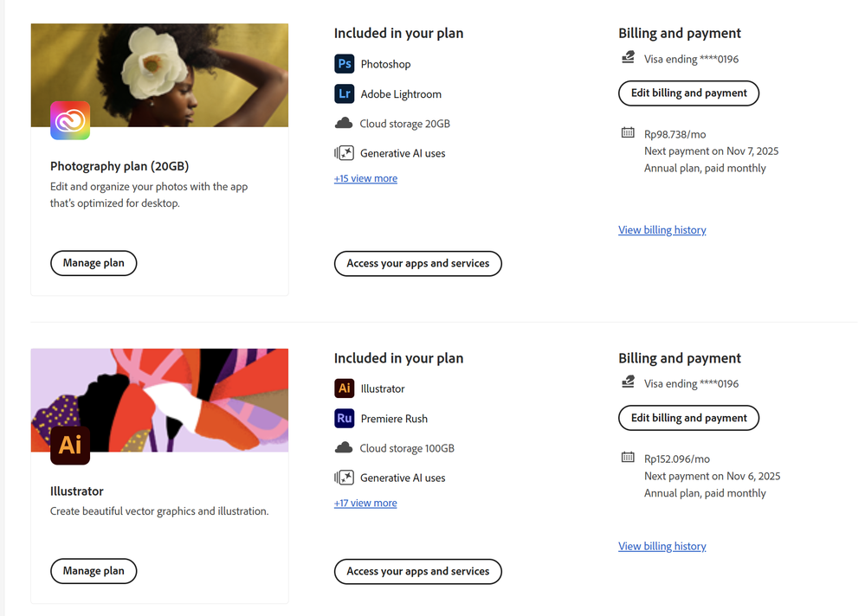Image resolution: width=865 pixels, height=616 pixels.
Task: Expand the +15 view more list
Action: click(x=365, y=178)
